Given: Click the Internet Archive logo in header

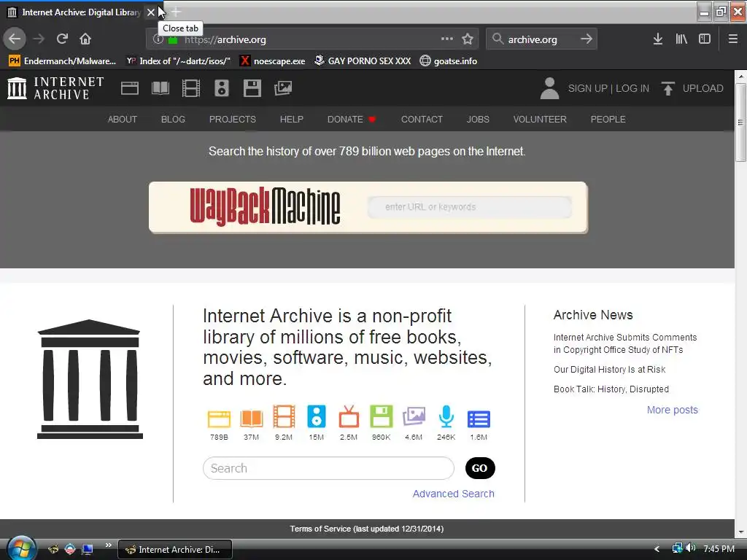Looking at the screenshot, I should tap(55, 88).
